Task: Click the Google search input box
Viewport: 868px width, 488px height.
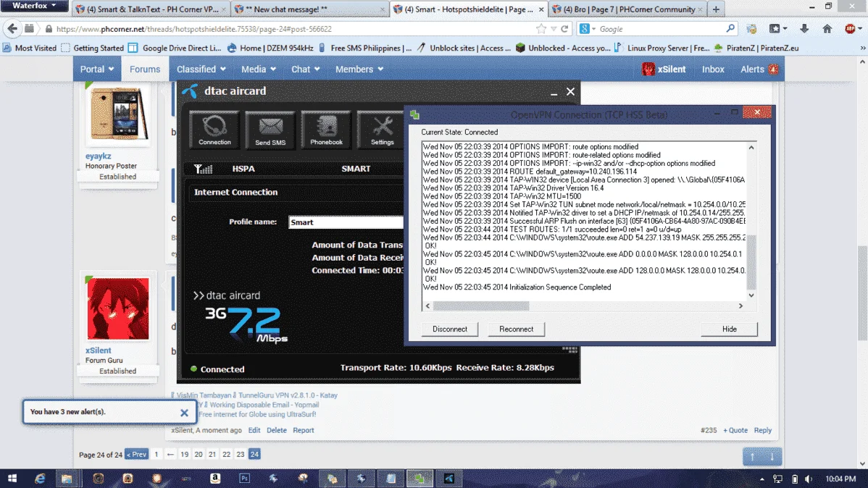Action: [660, 29]
